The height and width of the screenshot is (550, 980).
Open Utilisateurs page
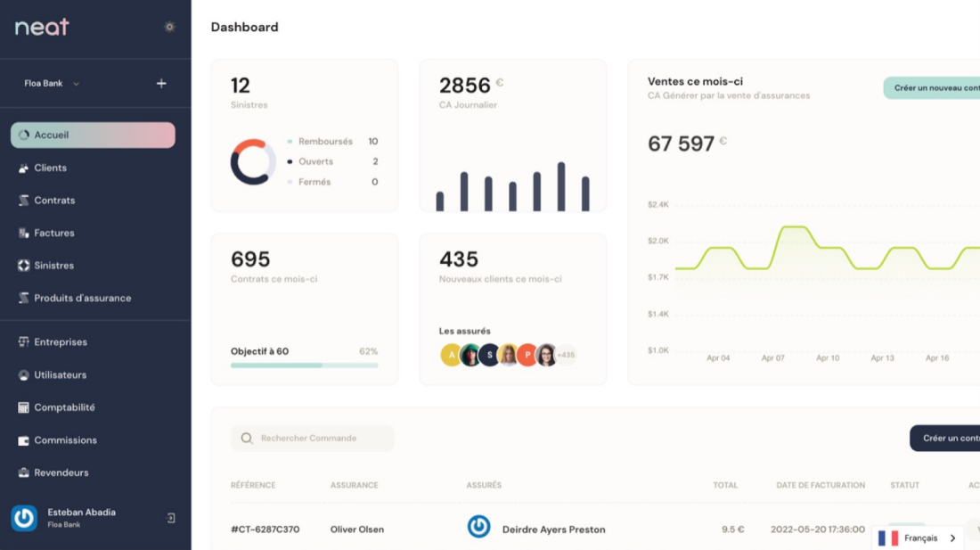60,375
